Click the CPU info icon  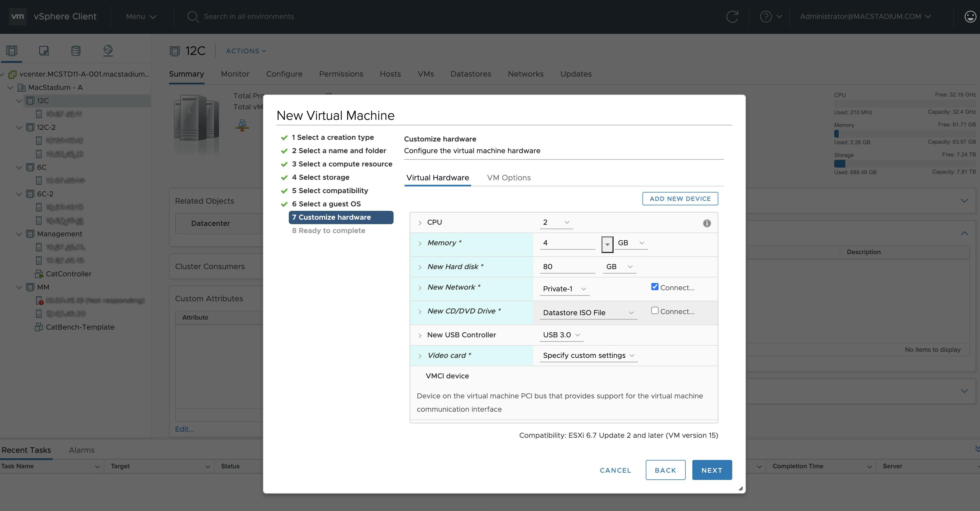[x=706, y=224]
